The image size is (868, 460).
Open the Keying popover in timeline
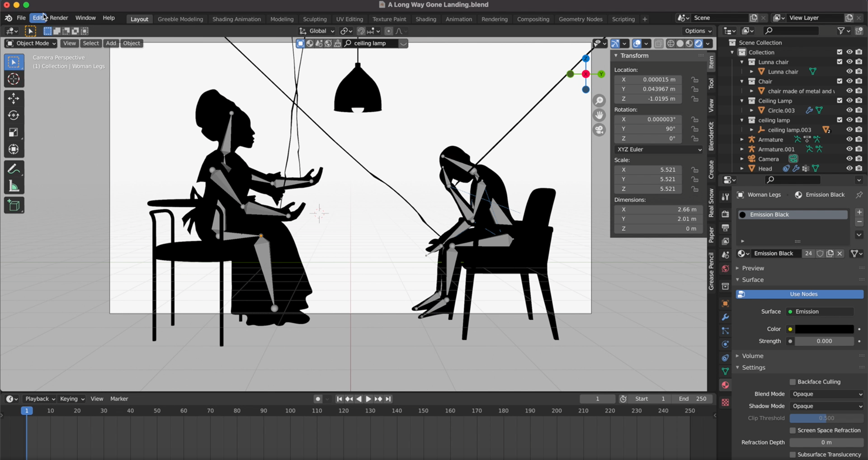click(x=72, y=399)
